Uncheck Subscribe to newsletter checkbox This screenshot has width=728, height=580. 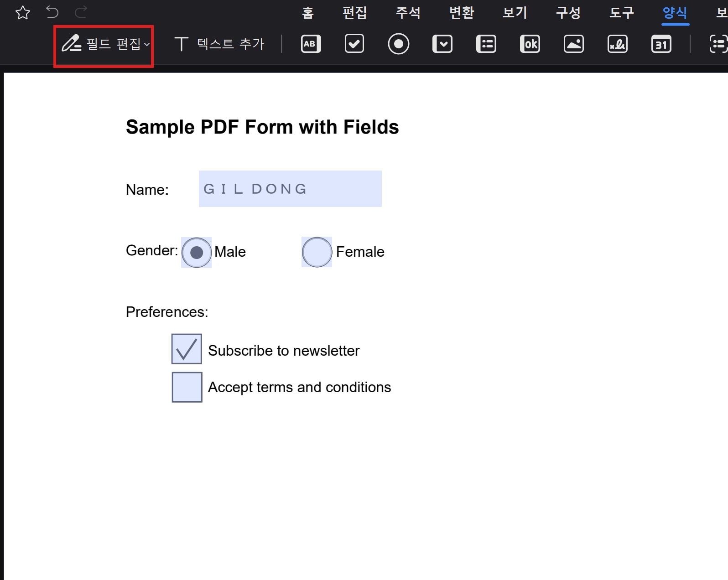pyautogui.click(x=187, y=349)
